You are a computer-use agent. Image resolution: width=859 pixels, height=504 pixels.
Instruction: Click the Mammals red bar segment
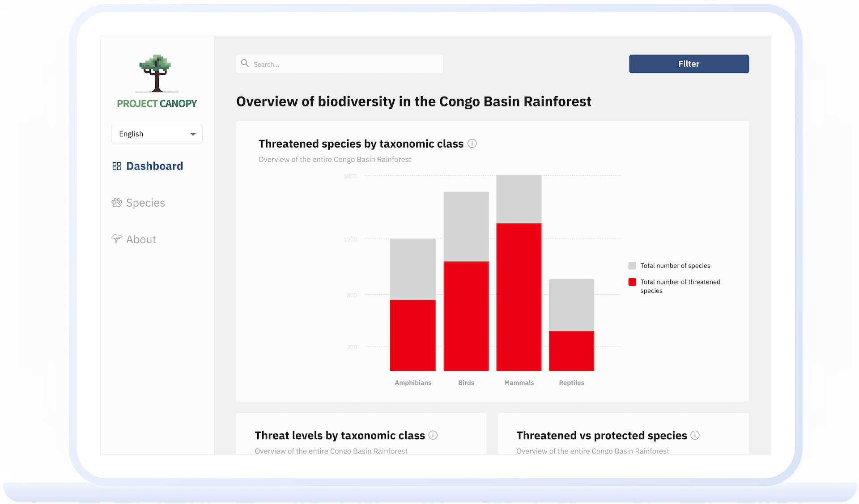click(x=519, y=297)
